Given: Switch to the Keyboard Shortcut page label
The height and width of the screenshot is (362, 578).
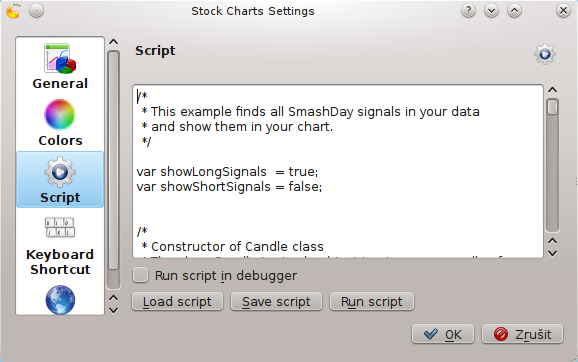Looking at the screenshot, I should coord(60,262).
